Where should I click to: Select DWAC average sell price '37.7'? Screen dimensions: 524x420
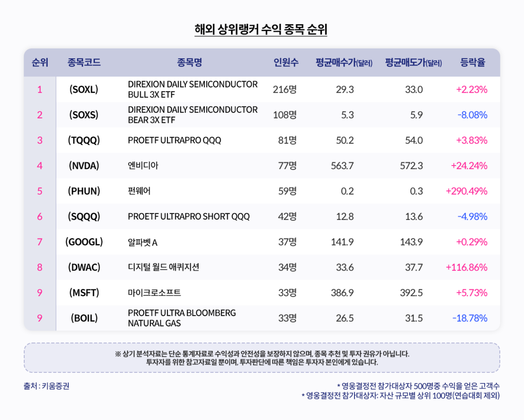point(414,268)
